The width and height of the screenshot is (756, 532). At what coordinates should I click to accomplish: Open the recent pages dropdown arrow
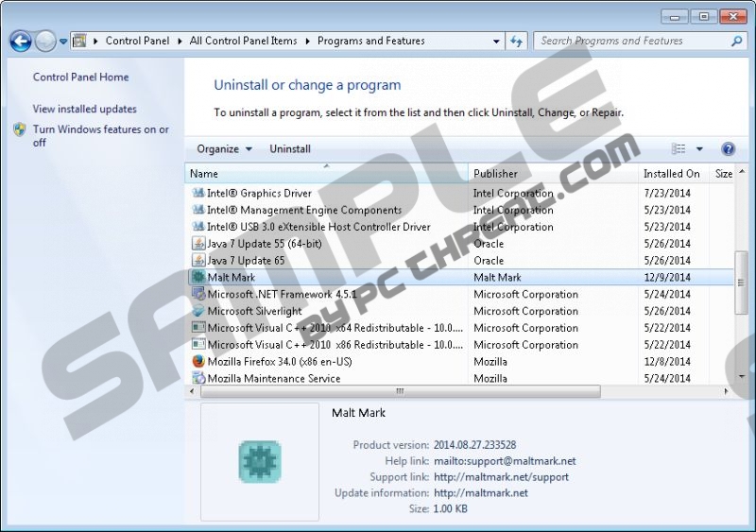coord(63,41)
